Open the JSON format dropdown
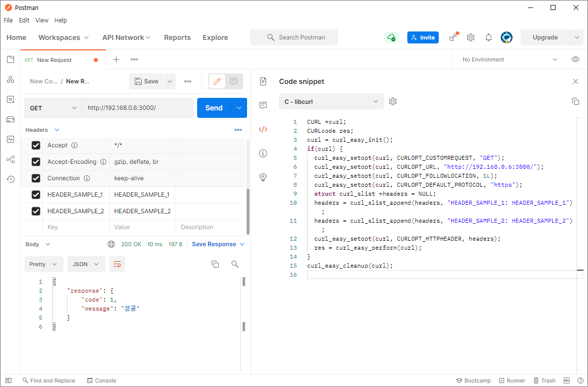 tap(86, 264)
